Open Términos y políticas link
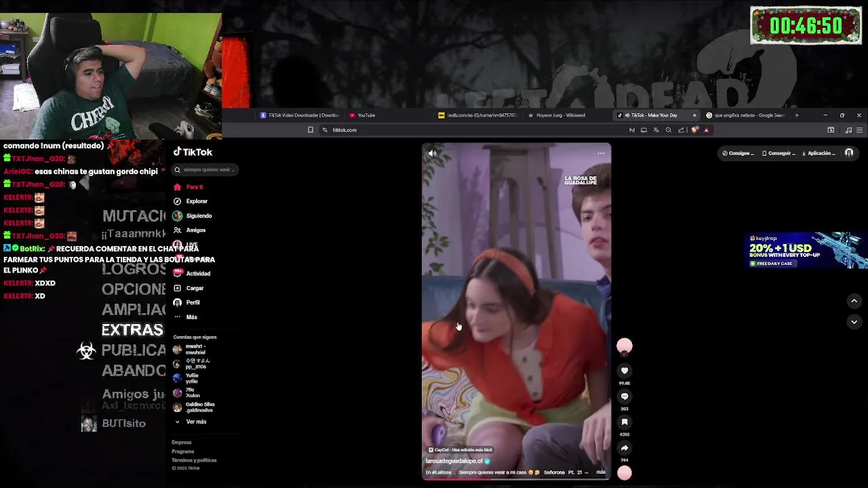 [194, 460]
